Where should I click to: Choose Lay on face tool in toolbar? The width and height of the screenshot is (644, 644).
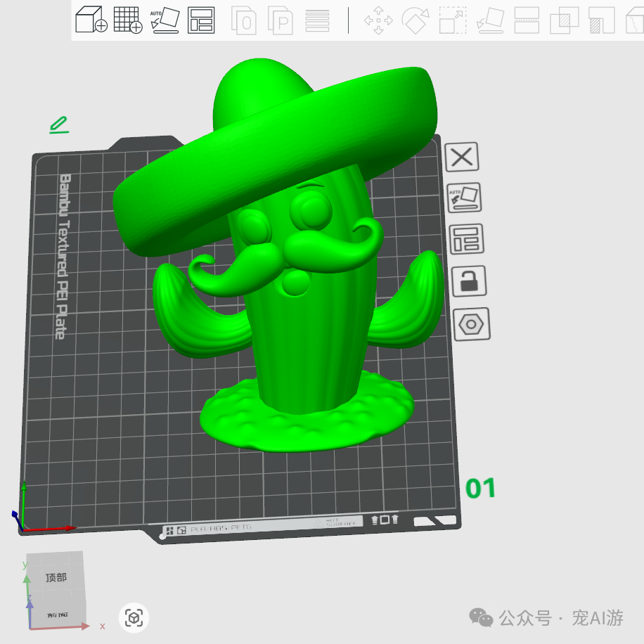tap(491, 20)
